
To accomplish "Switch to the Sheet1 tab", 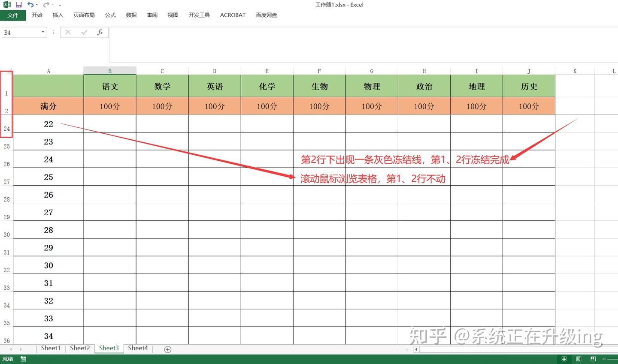I will pyautogui.click(x=51, y=348).
